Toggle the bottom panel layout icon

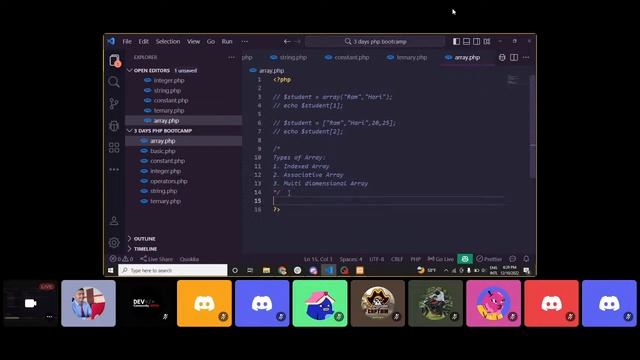tap(466, 41)
